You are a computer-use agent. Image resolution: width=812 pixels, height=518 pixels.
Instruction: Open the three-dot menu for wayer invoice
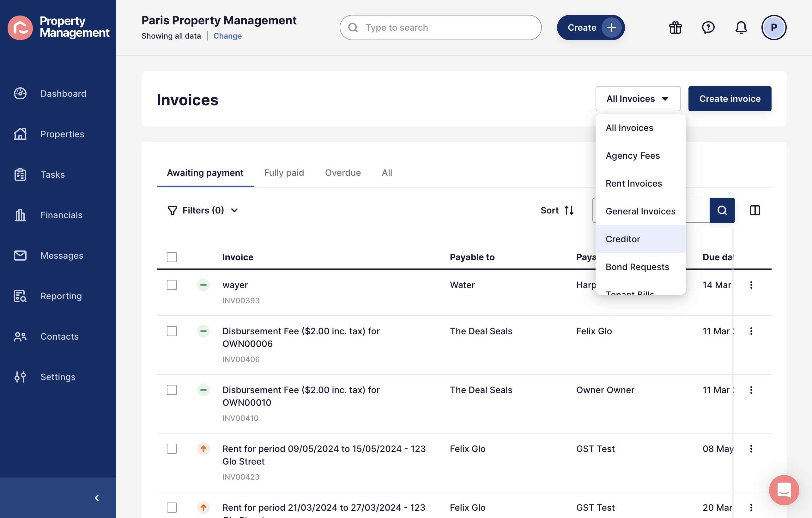pyautogui.click(x=751, y=285)
